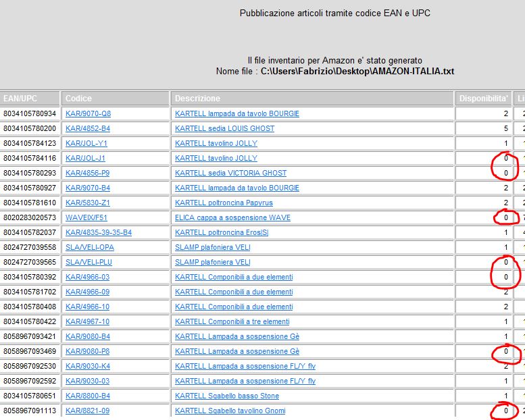Image resolution: width=525 pixels, height=420 pixels.
Task: Select EAN cell 8034105784123
Action: point(30,143)
